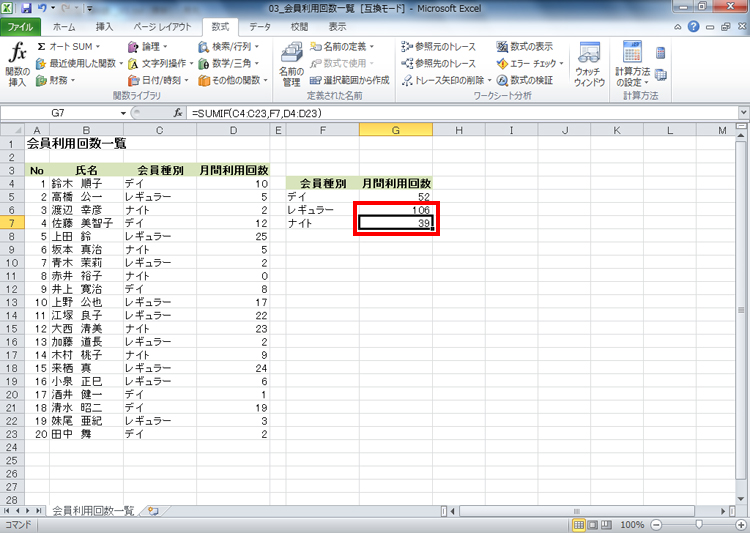Expand the formula bar
This screenshot has height=533, width=750.
coord(743,113)
